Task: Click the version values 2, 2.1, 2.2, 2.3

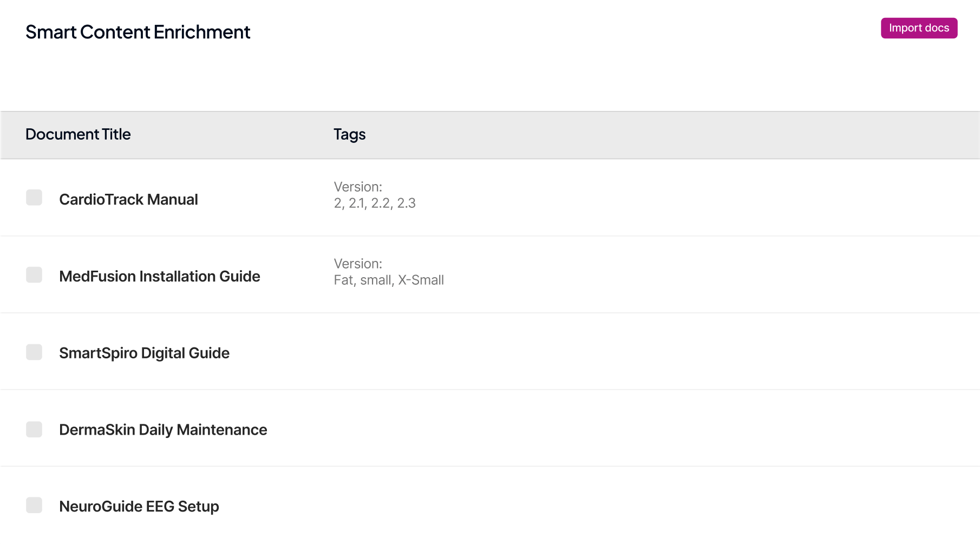Action: point(375,204)
